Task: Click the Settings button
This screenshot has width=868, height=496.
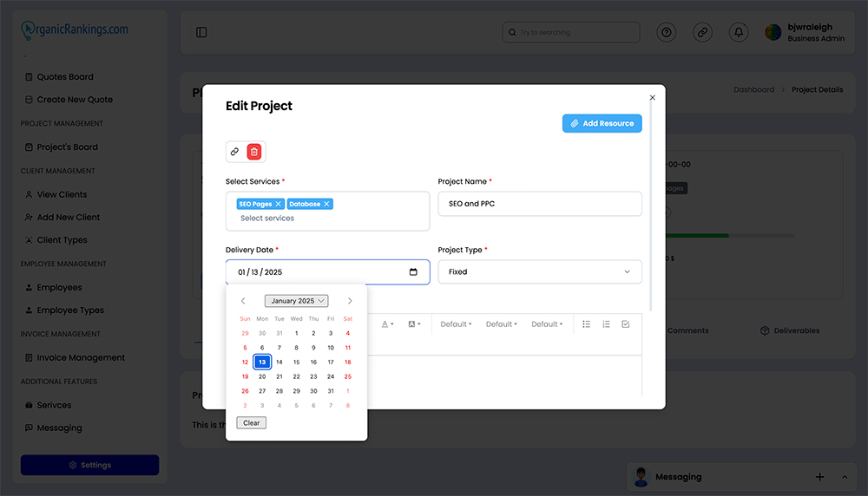Action: (x=89, y=465)
